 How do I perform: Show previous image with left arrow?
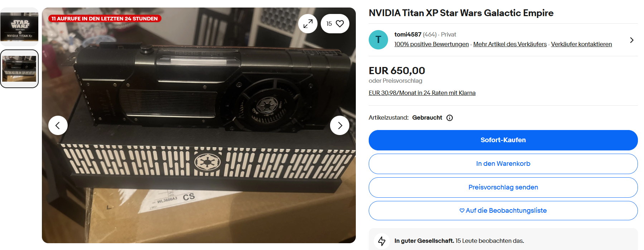(x=58, y=125)
